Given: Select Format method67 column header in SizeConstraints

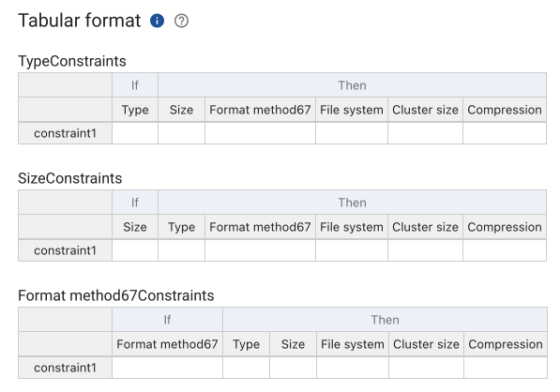Looking at the screenshot, I should pos(261,227).
